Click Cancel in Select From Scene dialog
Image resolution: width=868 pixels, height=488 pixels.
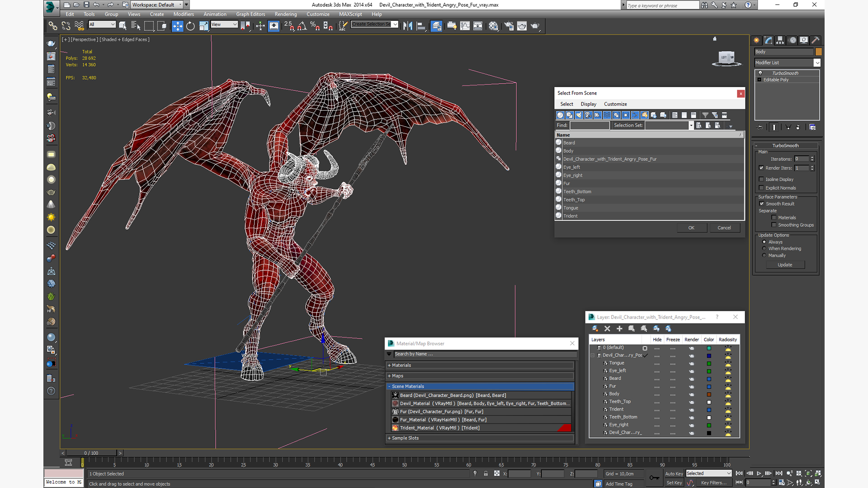coord(724,228)
